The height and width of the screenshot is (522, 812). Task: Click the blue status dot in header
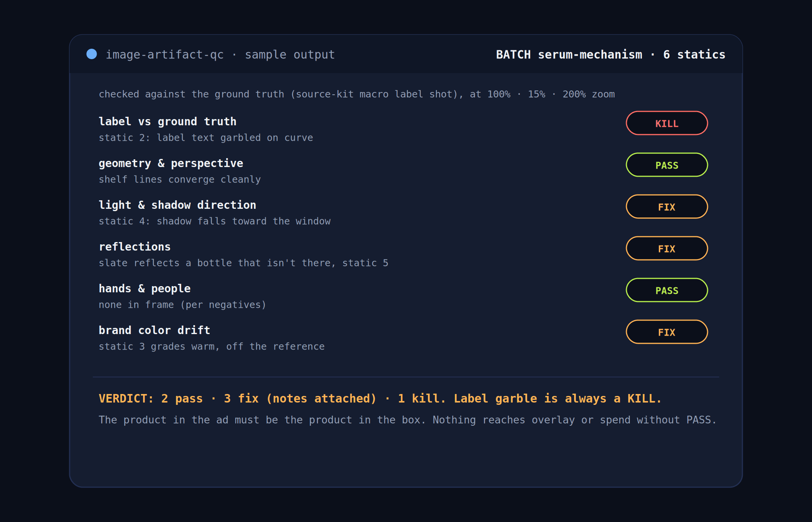92,54
